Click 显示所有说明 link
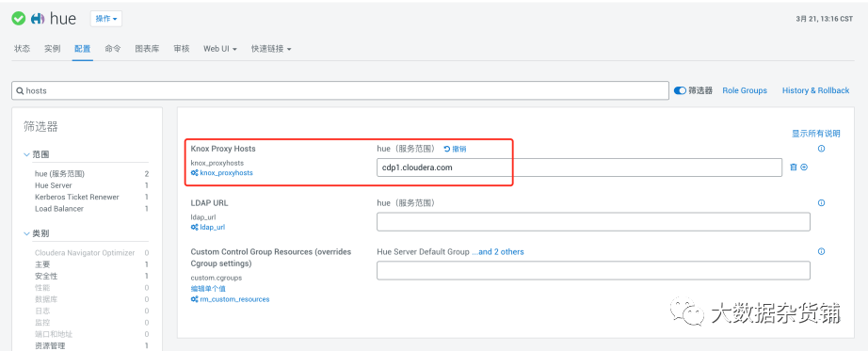 tap(816, 134)
